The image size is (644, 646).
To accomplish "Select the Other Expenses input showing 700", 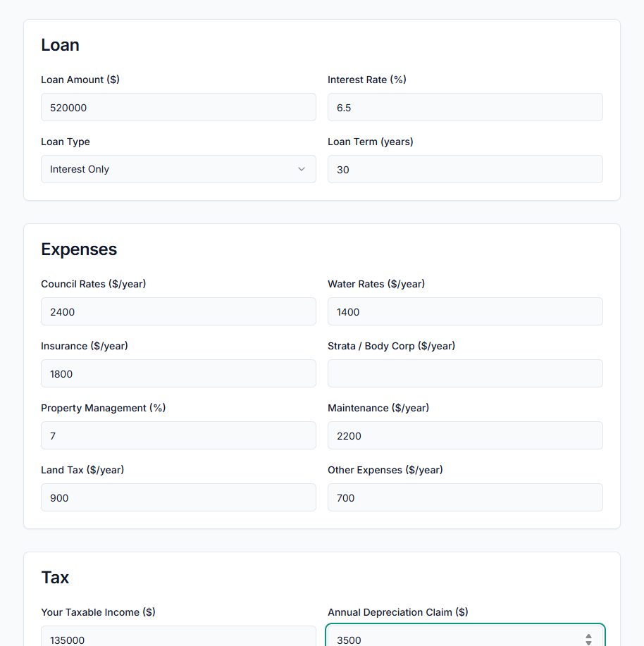I will 465,497.
